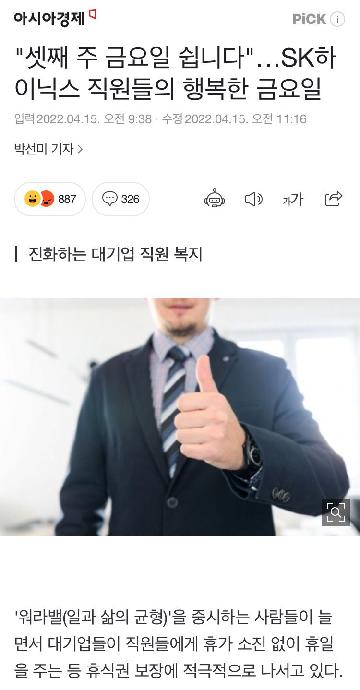The width and height of the screenshot is (360, 690).
Task: Click the chevron after 박선미 기자
Action: point(80,150)
